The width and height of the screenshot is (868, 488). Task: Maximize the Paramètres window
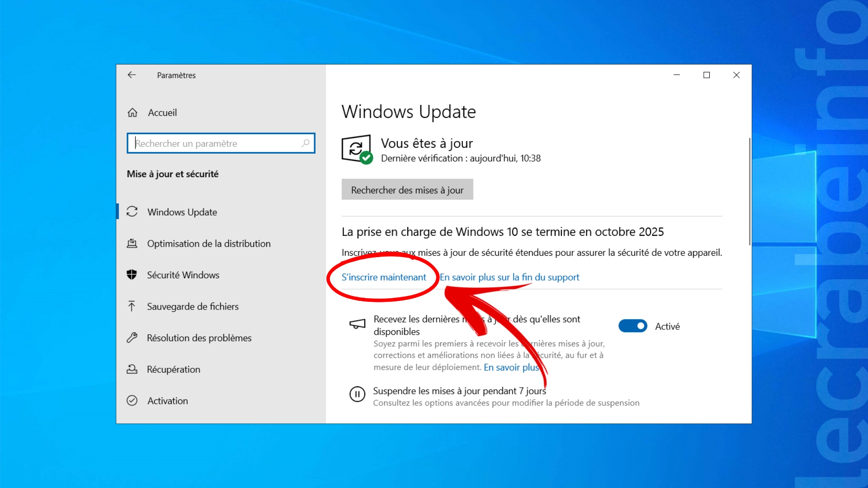(707, 75)
